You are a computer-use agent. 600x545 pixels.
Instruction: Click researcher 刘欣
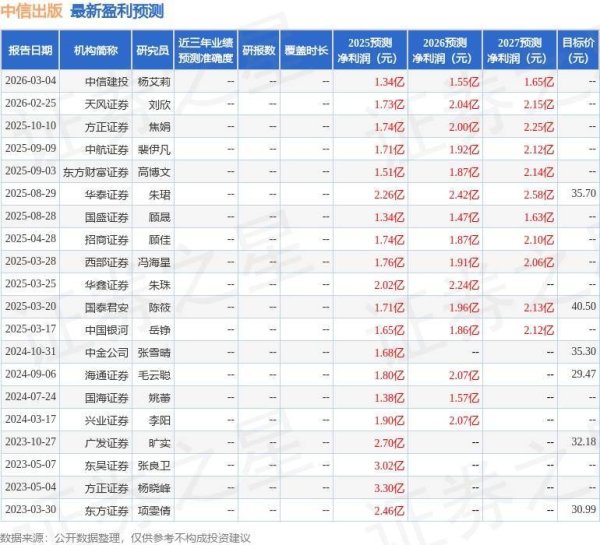(x=160, y=104)
